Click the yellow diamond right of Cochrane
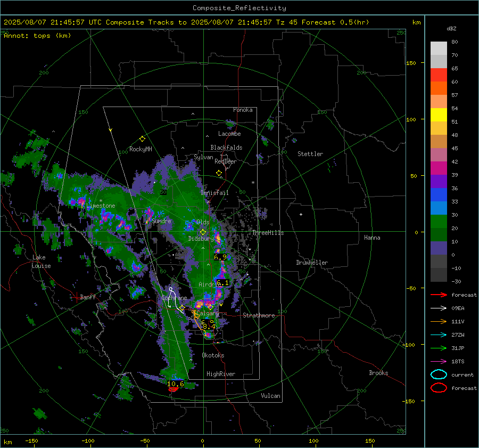 click(183, 307)
